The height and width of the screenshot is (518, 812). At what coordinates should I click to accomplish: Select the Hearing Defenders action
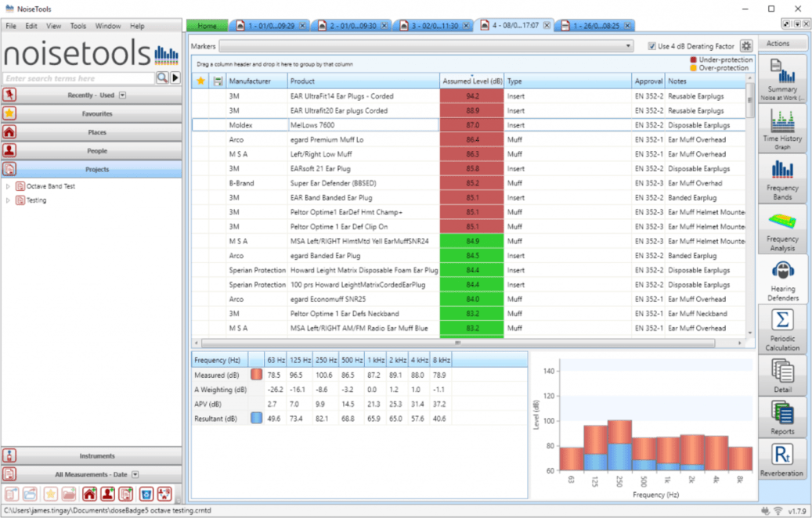click(782, 280)
